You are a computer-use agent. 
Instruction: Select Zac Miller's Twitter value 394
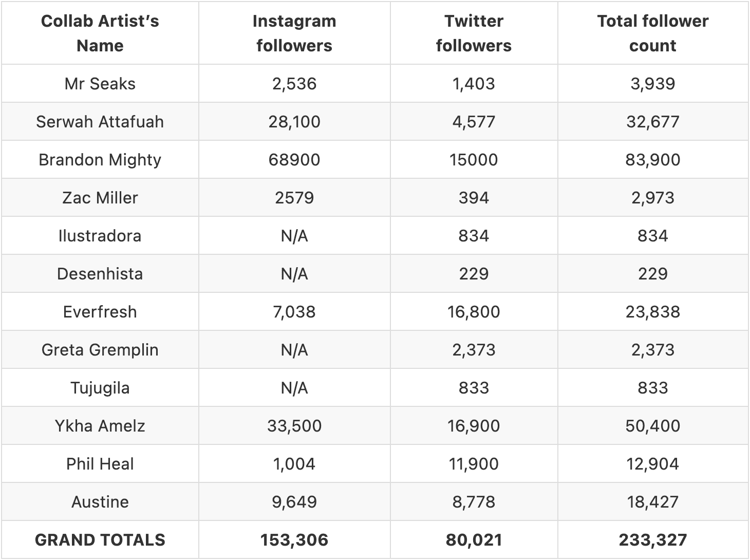click(x=474, y=198)
